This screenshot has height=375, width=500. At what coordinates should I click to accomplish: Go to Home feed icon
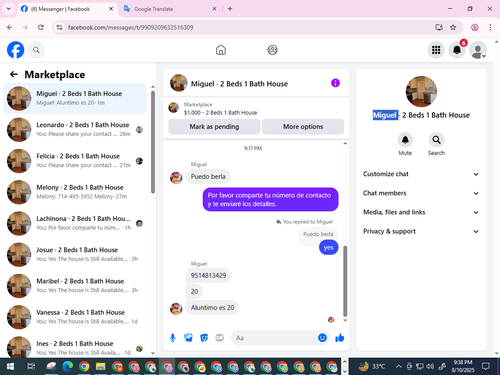click(x=221, y=50)
